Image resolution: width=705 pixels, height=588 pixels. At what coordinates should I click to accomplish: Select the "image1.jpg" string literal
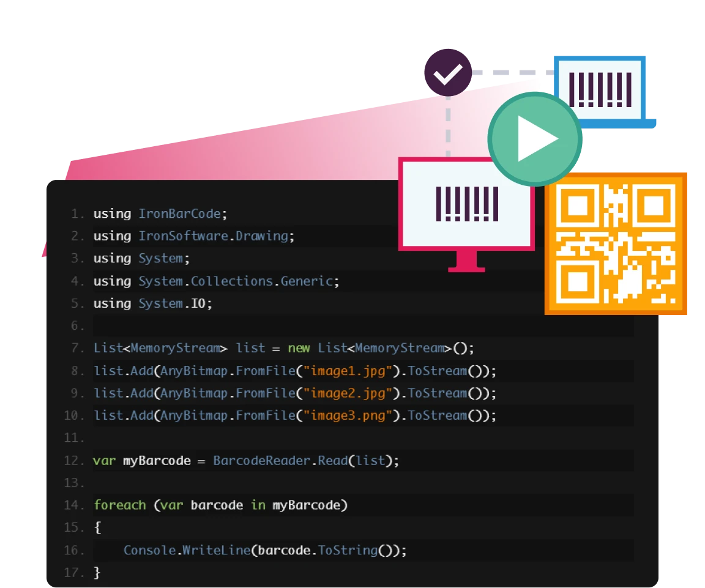pos(348,371)
